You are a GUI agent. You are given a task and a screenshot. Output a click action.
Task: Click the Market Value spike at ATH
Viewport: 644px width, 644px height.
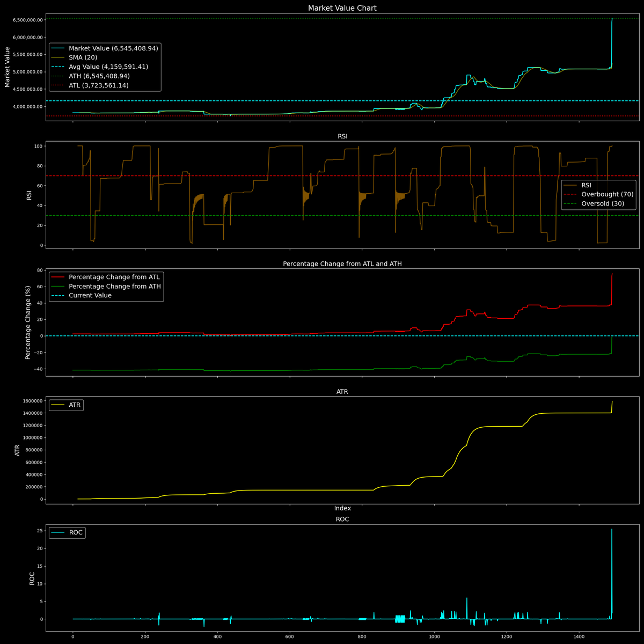point(612,19)
